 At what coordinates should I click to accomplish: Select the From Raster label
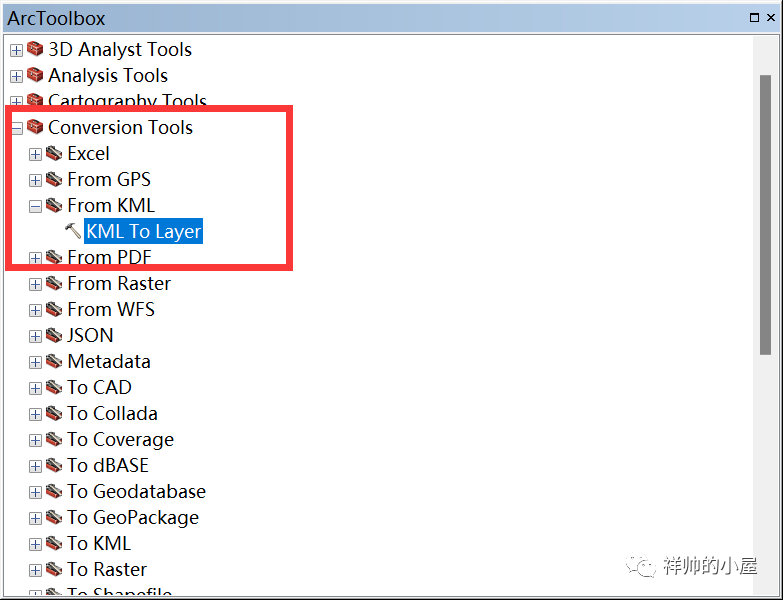(x=119, y=284)
